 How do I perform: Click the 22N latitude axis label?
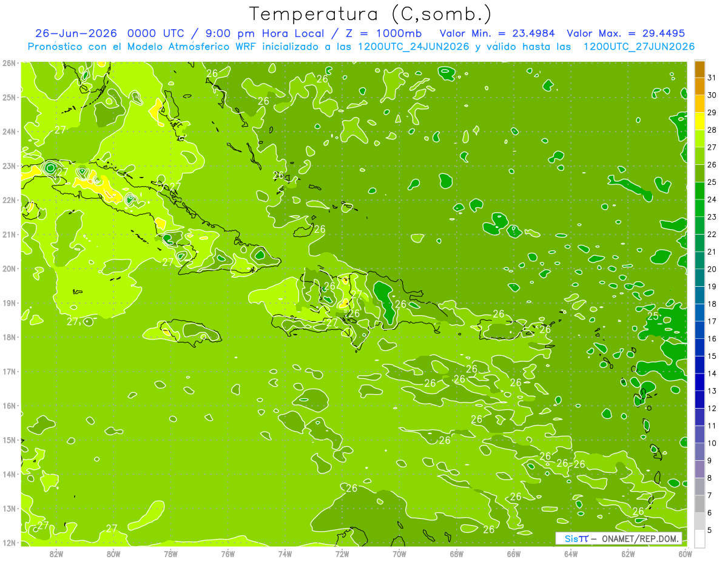tap(9, 200)
